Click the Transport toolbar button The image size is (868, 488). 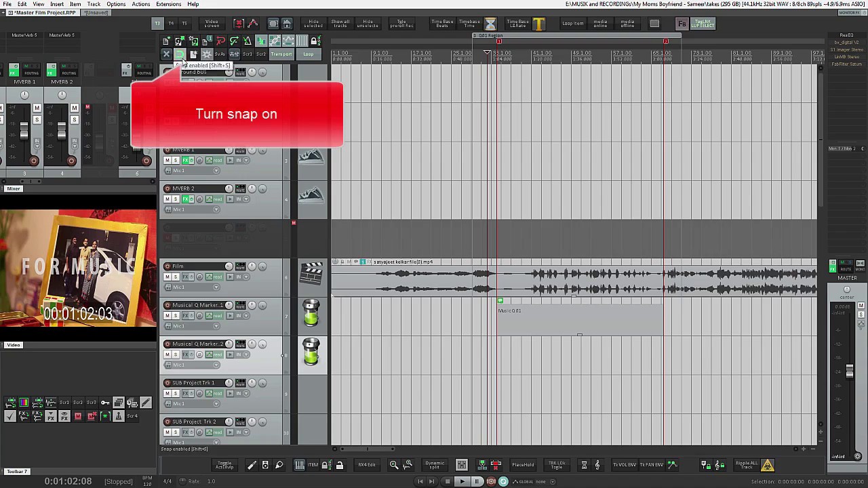point(281,54)
